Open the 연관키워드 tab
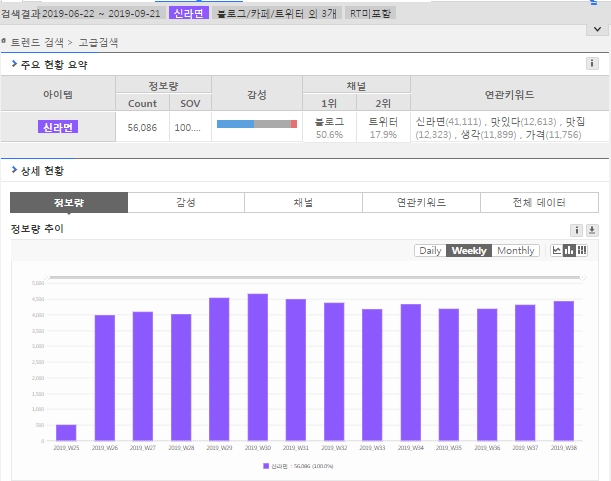Viewport: 611px width, 481px height. click(421, 202)
